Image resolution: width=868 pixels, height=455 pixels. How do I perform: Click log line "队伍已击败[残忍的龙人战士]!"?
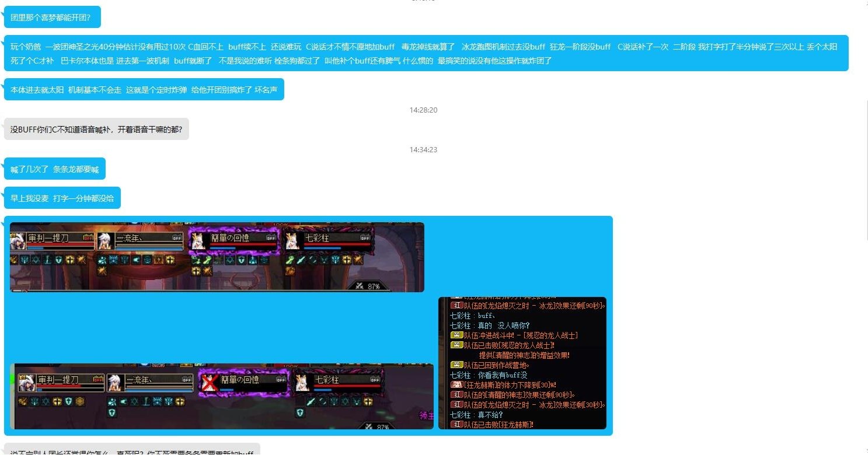503,345
